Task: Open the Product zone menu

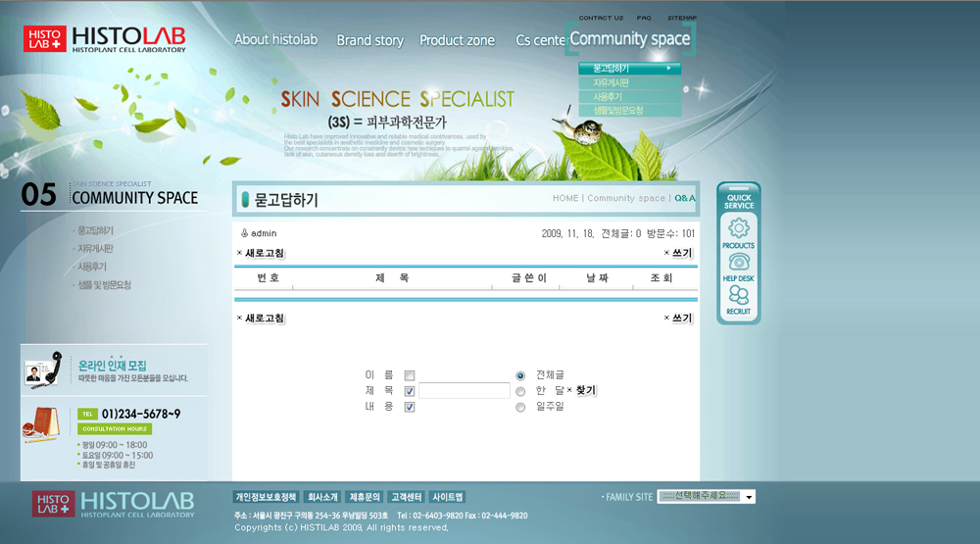Action: point(457,40)
